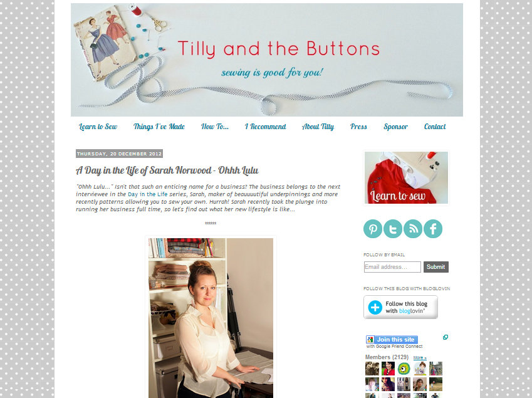Select the first member avatar thumbnail

point(372,369)
